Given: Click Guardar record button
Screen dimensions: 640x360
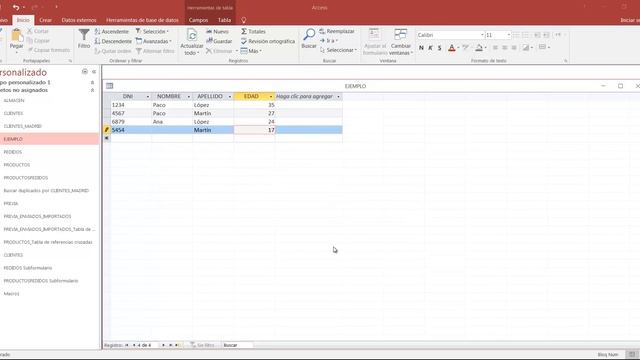Looking at the screenshot, I should (x=219, y=41).
